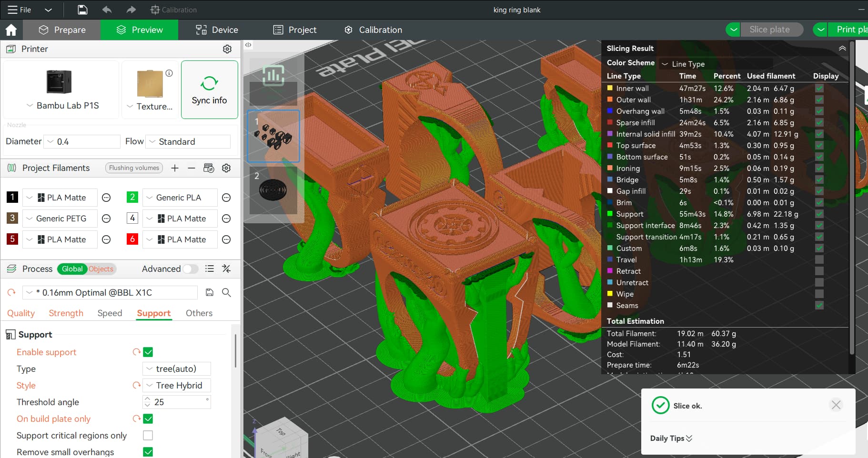The image size is (868, 458).
Task: Toggle the Advanced mode switch
Action: click(x=191, y=269)
